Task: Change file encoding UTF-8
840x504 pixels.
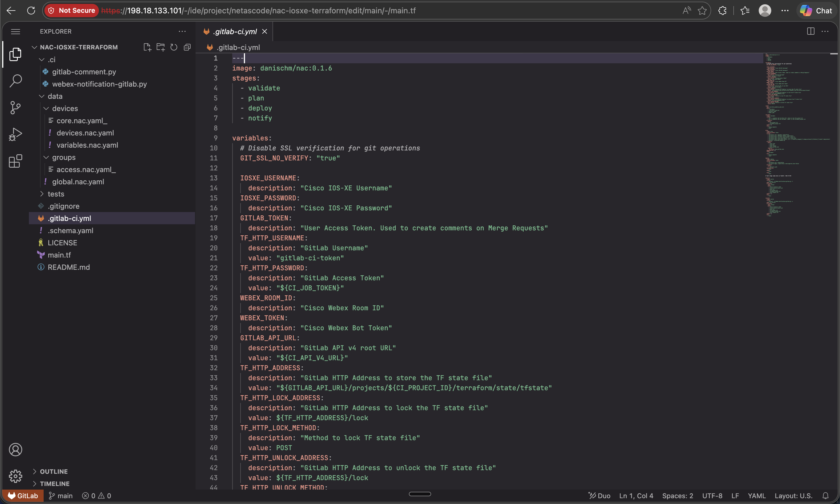Action: [x=712, y=495]
